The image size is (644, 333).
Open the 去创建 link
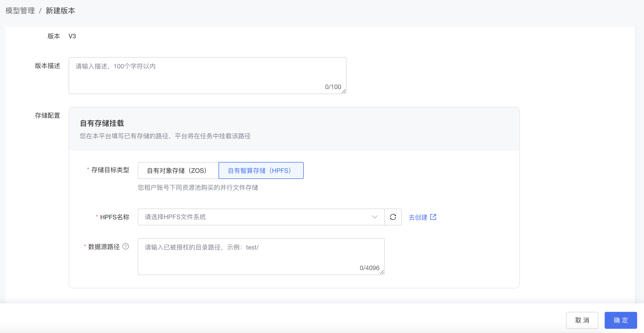(418, 217)
